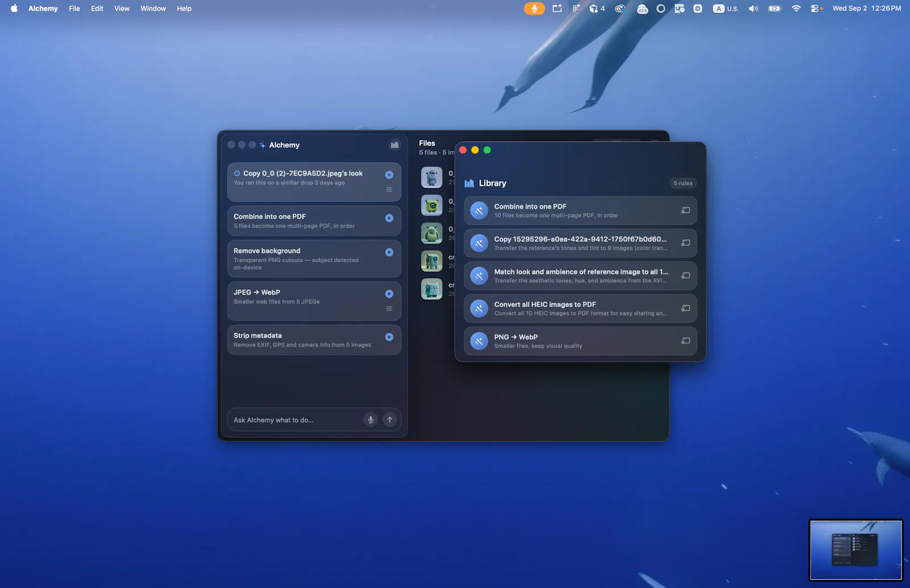Click the Library books icon in Library window

point(469,183)
